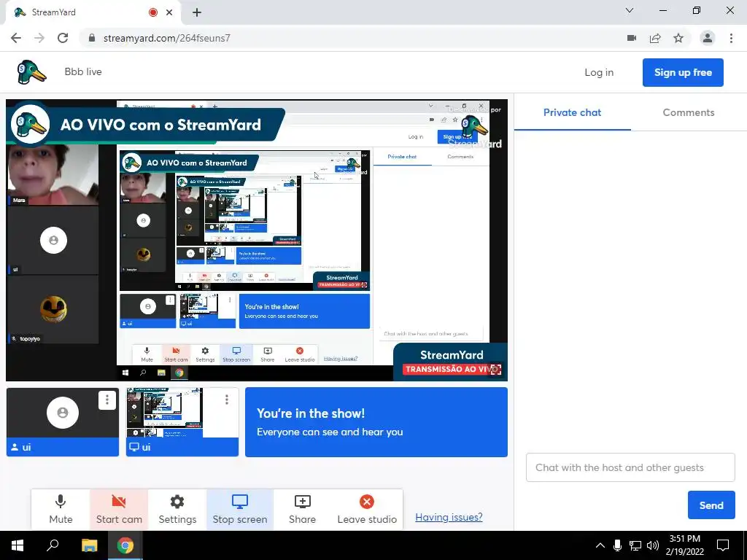Click the You're in the show! banner
747x560 pixels.
pyautogui.click(x=376, y=422)
